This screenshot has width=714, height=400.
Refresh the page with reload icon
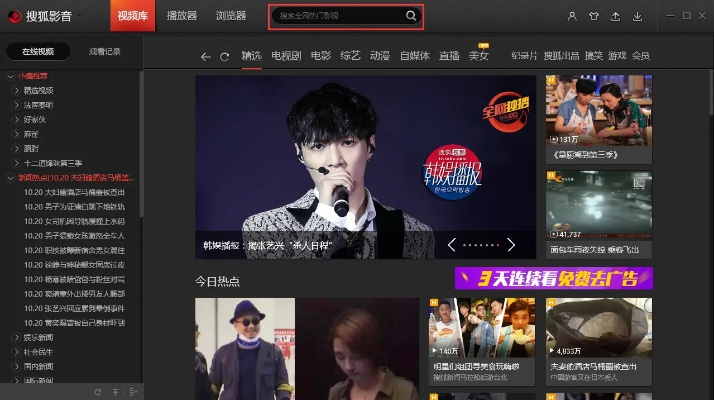click(x=225, y=56)
